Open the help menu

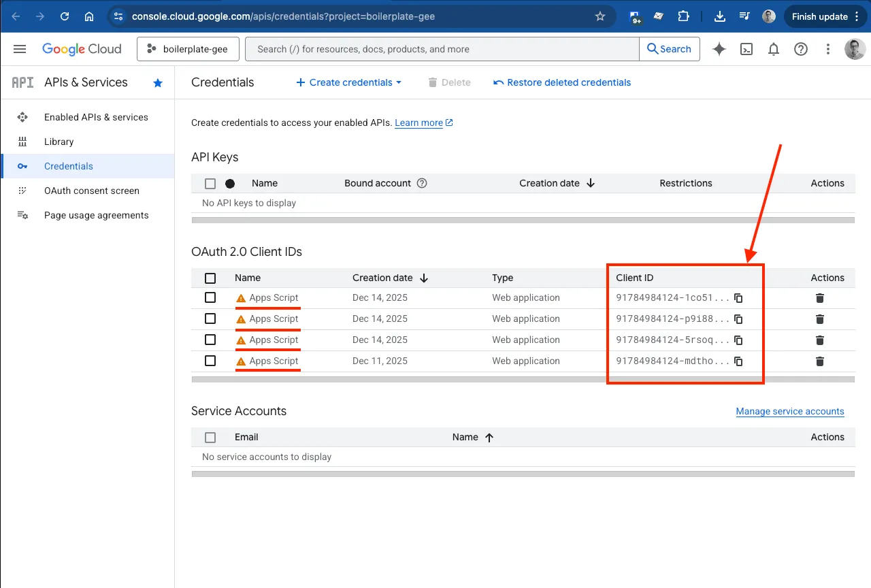801,48
